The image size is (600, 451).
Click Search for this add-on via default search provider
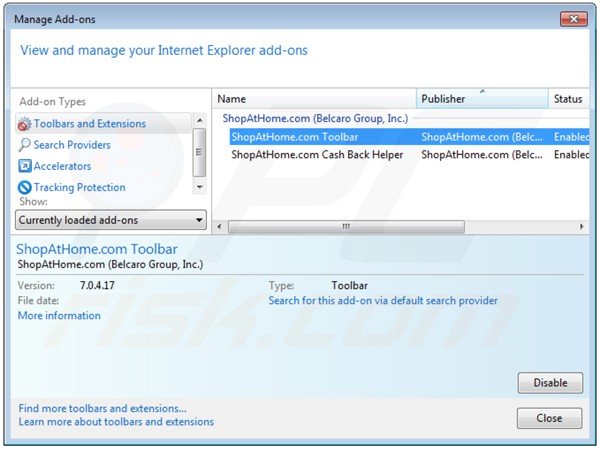(383, 301)
